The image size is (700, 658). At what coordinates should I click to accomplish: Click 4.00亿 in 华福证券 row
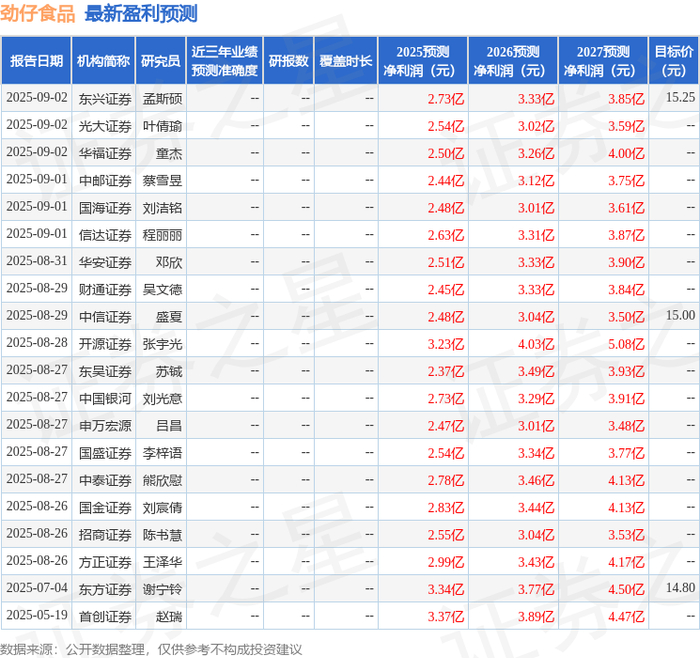[626, 153]
